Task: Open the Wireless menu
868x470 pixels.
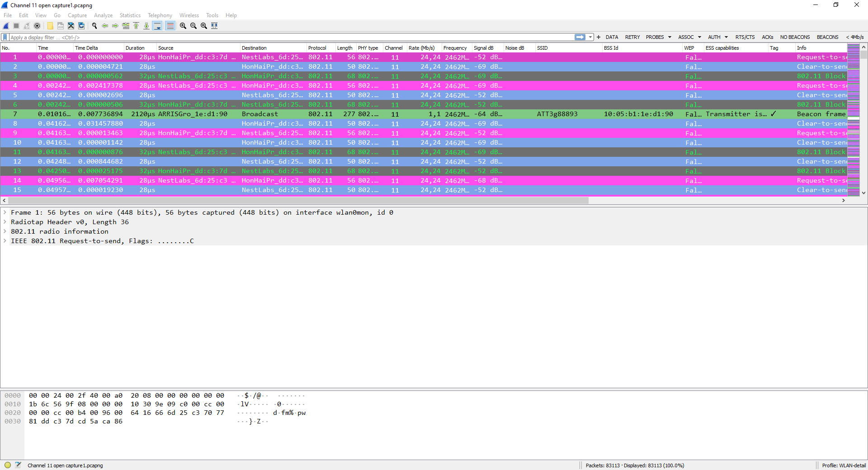Action: tap(189, 15)
